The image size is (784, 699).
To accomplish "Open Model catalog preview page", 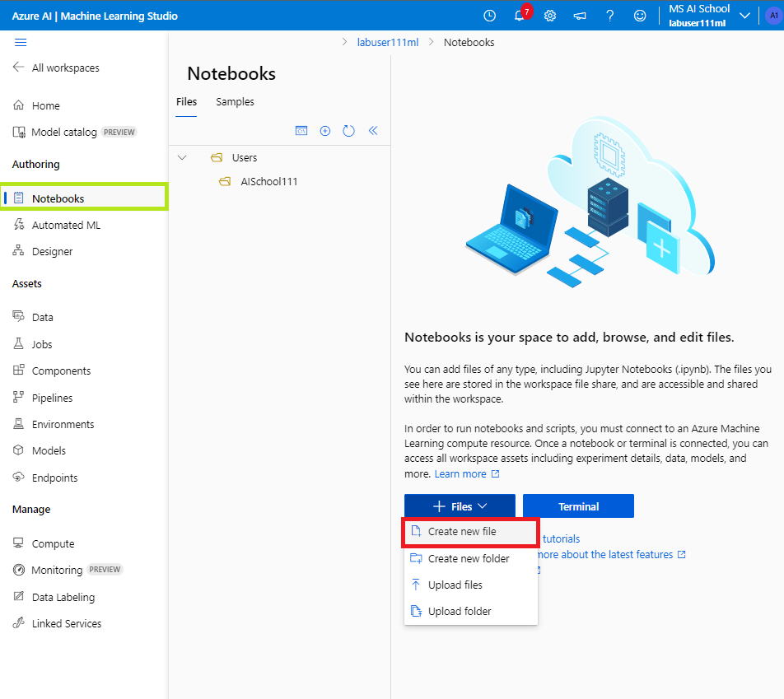I will point(74,132).
